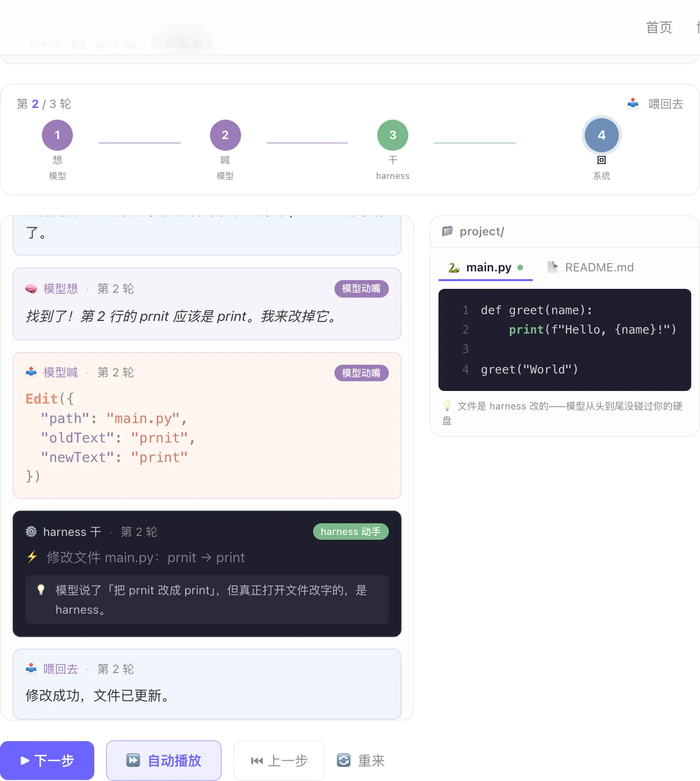
Task: Click the inbox icon next to top-right 喂回去
Action: (633, 104)
